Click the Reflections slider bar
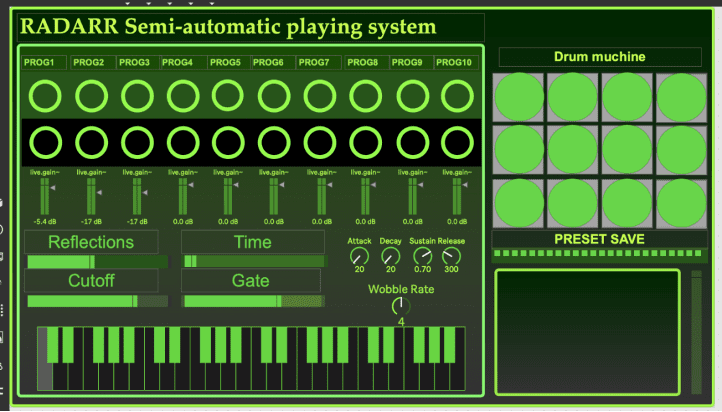This screenshot has width=722, height=412. pyautogui.click(x=97, y=261)
